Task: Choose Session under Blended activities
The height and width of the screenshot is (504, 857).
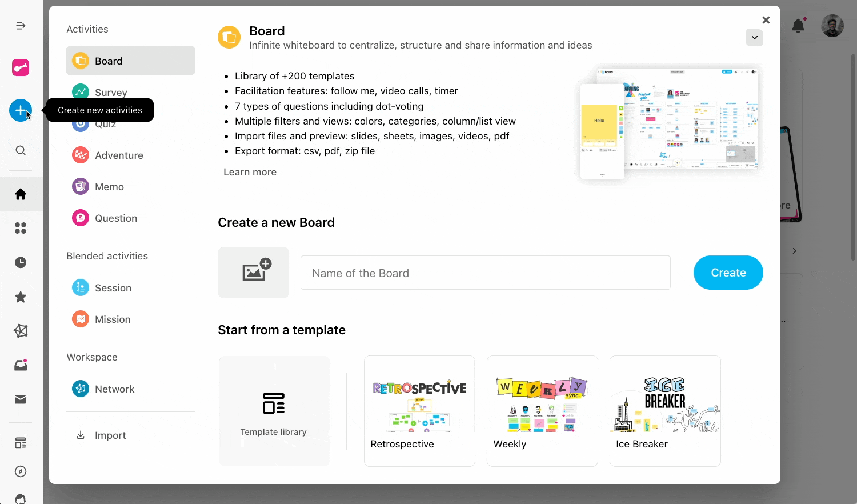Action: pyautogui.click(x=113, y=288)
